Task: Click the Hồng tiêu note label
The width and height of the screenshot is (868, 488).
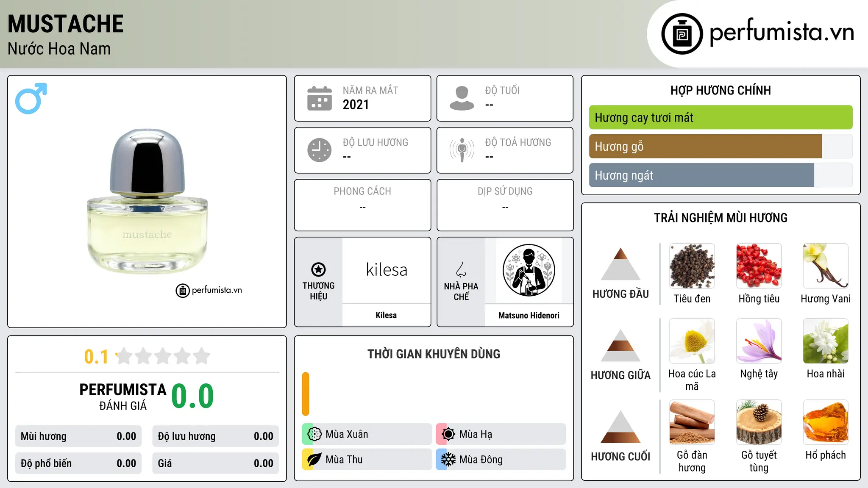Action: (x=759, y=299)
